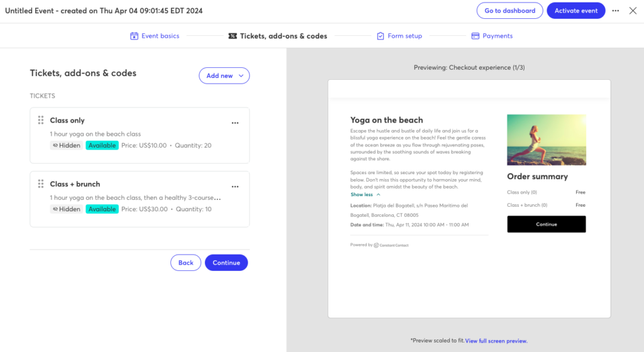Click Hidden badge on Class only ticket
Viewport: 644px width, 352px height.
66,145
